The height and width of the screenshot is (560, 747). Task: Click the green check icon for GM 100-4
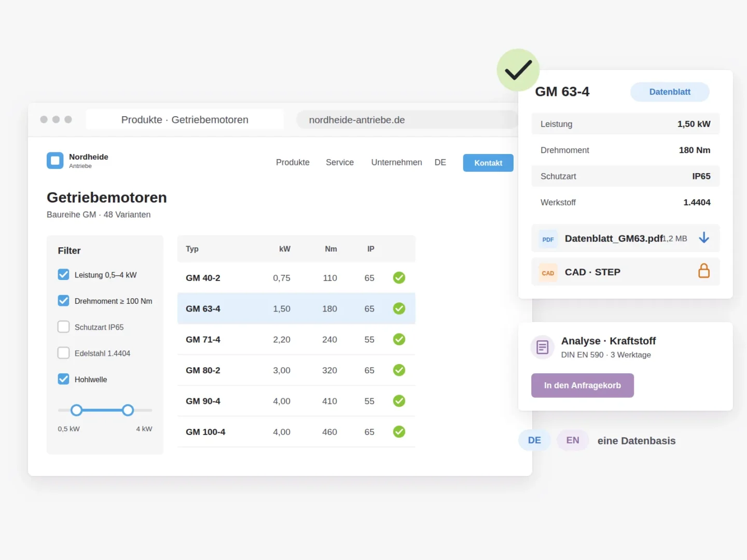(399, 432)
